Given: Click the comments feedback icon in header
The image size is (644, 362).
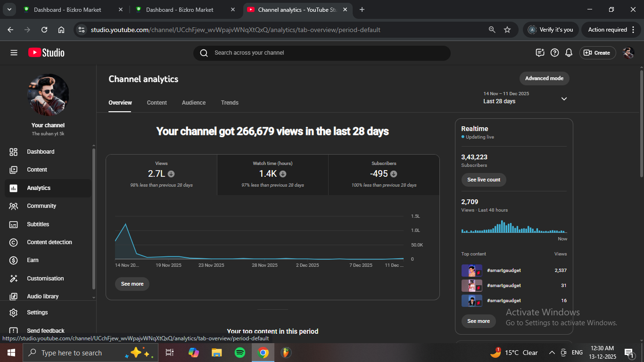Looking at the screenshot, I should tap(540, 53).
